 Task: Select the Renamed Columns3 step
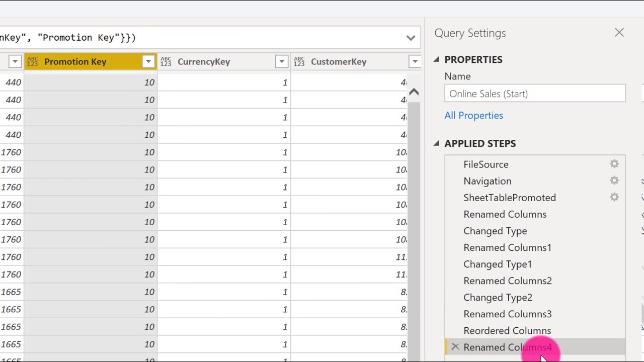coord(508,314)
